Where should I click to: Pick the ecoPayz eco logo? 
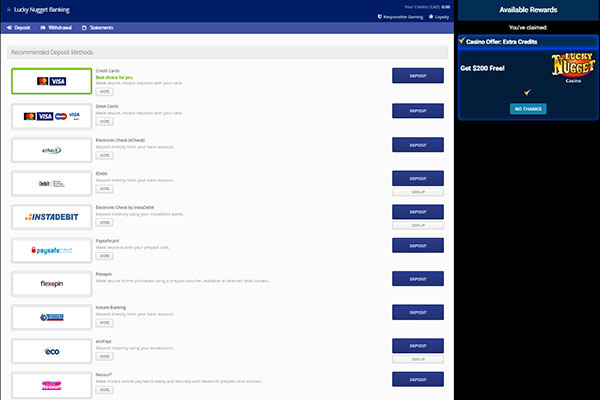[52, 351]
